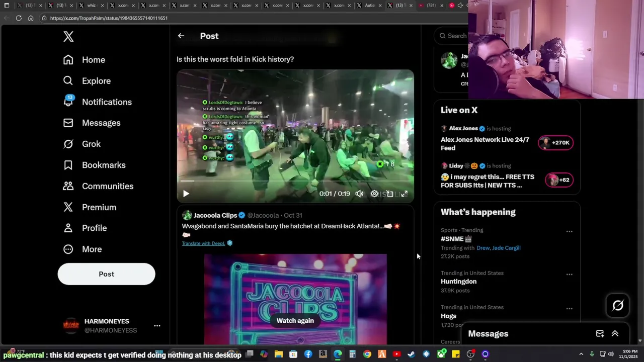Click the browser back arrow

7,18
